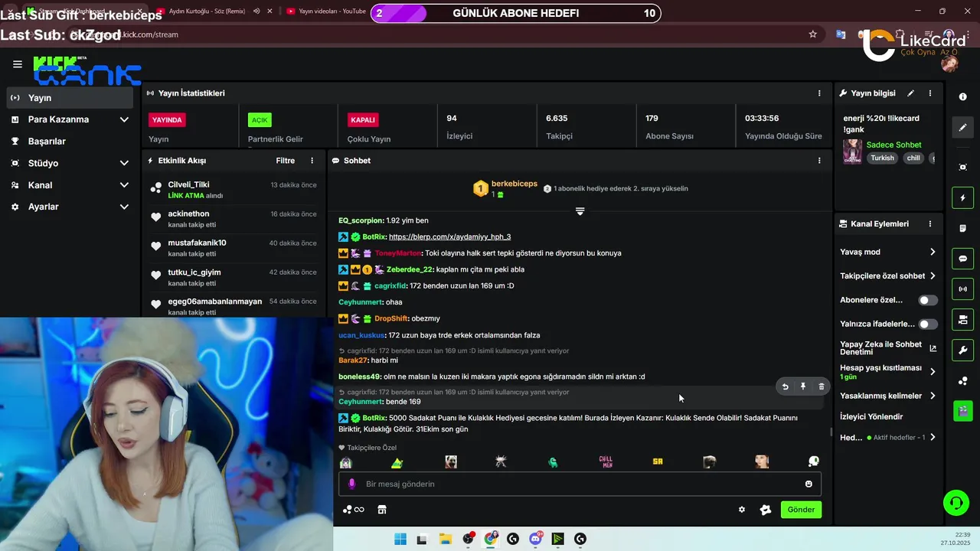Click the shop icon below the message box
The height and width of the screenshot is (551, 980).
coord(382,510)
